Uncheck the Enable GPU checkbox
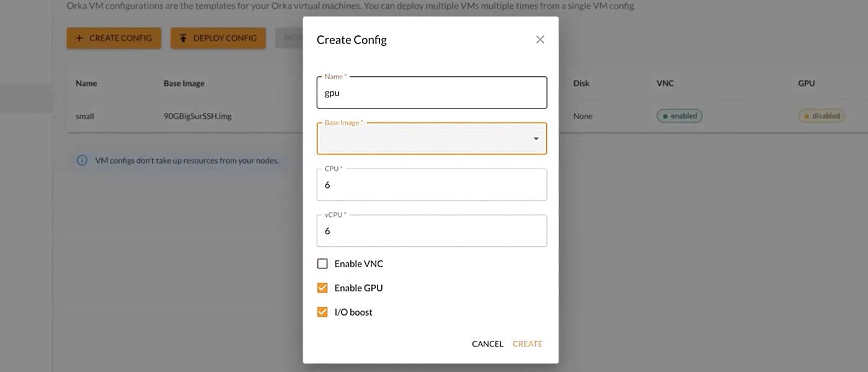868x372 pixels. [x=322, y=287]
